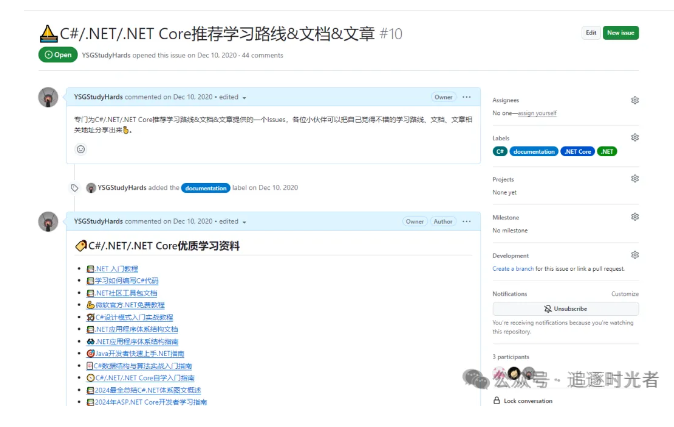Click the assign yourself link
Screen dimensions: 674x427
pyautogui.click(x=537, y=113)
